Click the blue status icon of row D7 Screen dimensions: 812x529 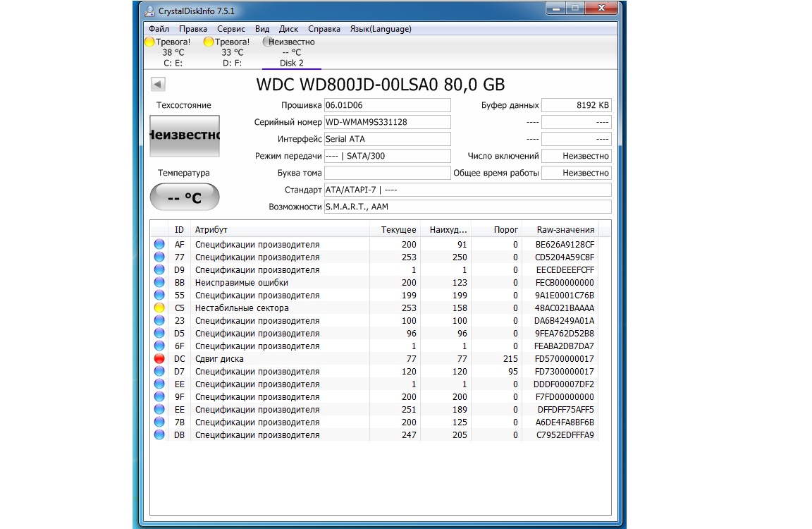tap(159, 371)
